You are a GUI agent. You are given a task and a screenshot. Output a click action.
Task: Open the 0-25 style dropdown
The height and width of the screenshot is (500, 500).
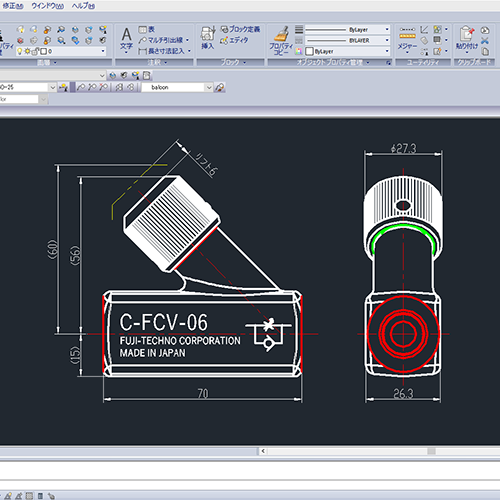tap(52, 87)
